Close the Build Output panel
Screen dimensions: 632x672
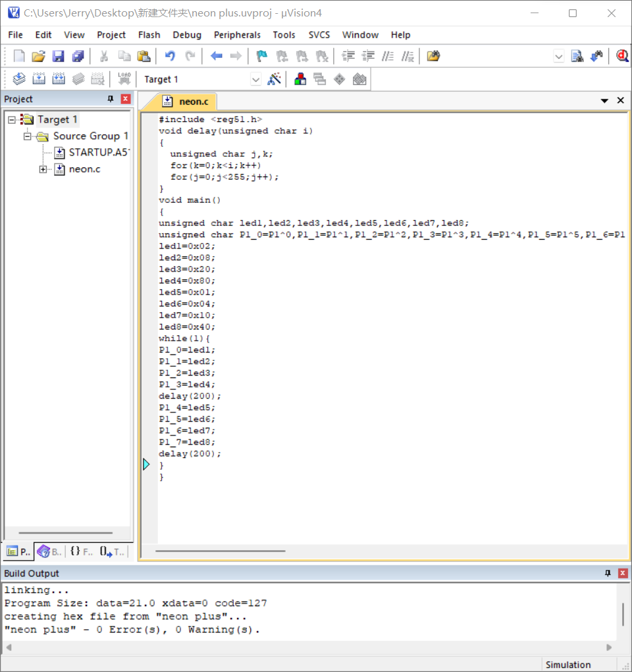(623, 574)
